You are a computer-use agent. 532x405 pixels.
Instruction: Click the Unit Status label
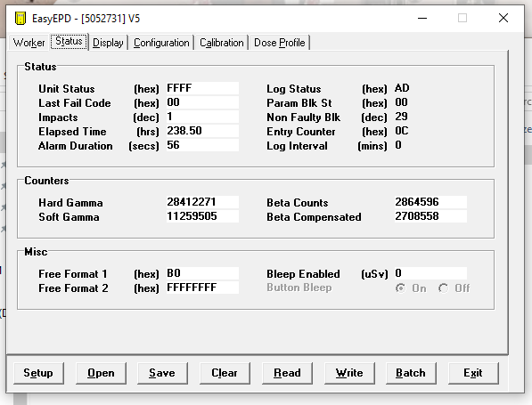coord(67,89)
